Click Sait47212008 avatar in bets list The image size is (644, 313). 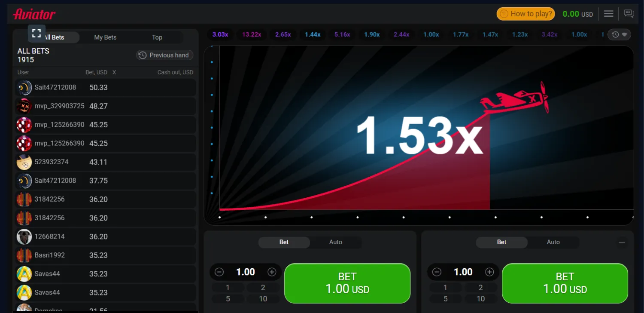(24, 88)
